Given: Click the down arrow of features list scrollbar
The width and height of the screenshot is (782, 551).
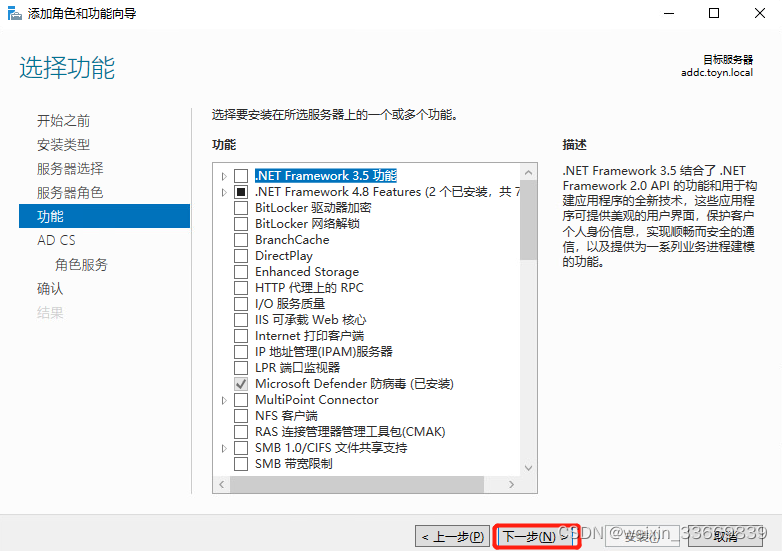Looking at the screenshot, I should [529, 468].
